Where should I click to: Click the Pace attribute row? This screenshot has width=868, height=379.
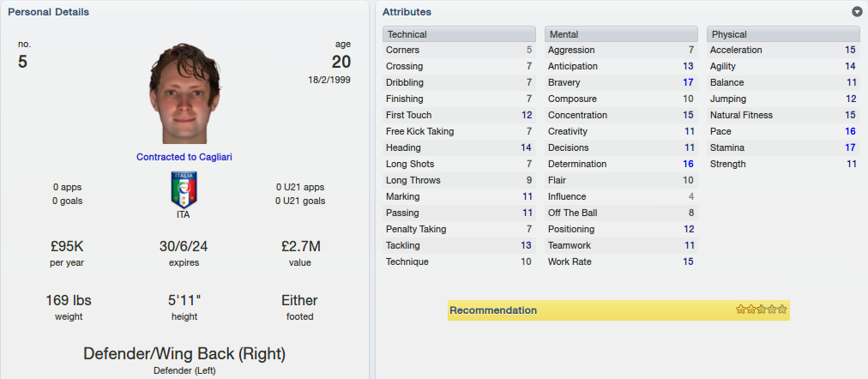click(783, 132)
